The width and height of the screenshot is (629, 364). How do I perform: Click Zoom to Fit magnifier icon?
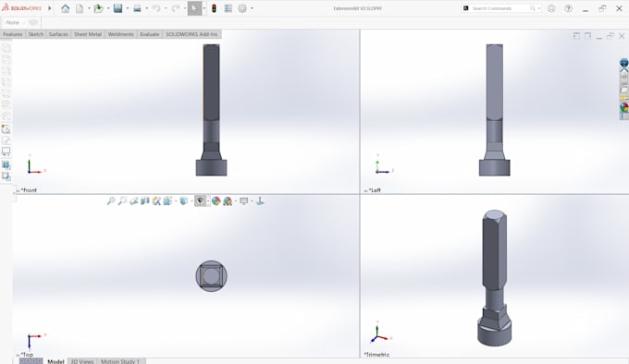coord(111,201)
